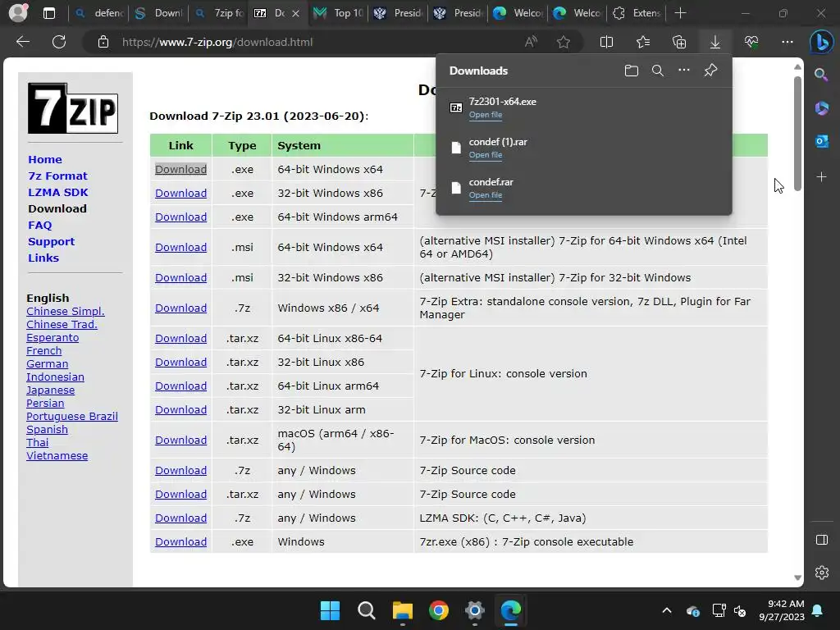
Task: Switch language to Vietnamese
Action: click(x=57, y=456)
